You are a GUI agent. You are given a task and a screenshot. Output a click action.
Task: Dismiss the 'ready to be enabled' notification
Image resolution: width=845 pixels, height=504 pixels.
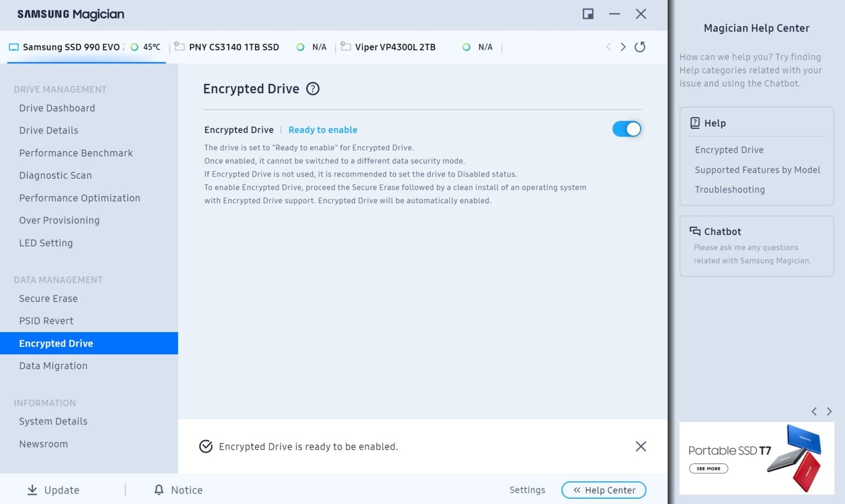coord(641,446)
